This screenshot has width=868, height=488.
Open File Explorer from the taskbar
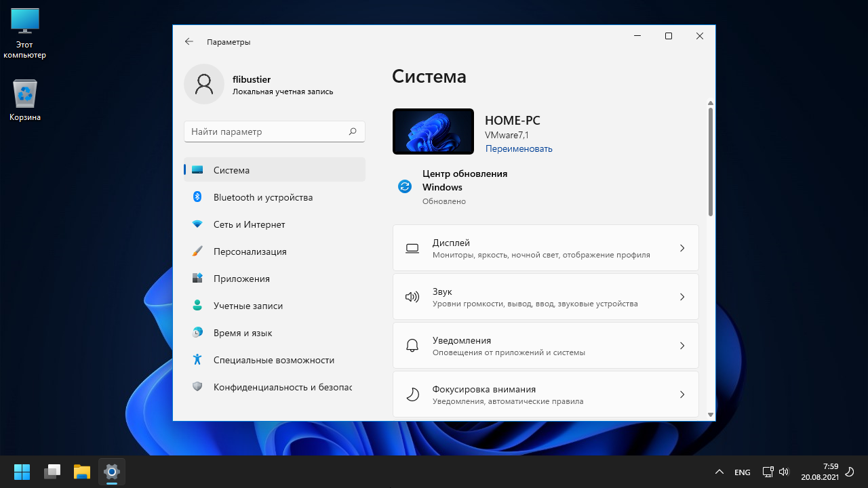point(82,471)
